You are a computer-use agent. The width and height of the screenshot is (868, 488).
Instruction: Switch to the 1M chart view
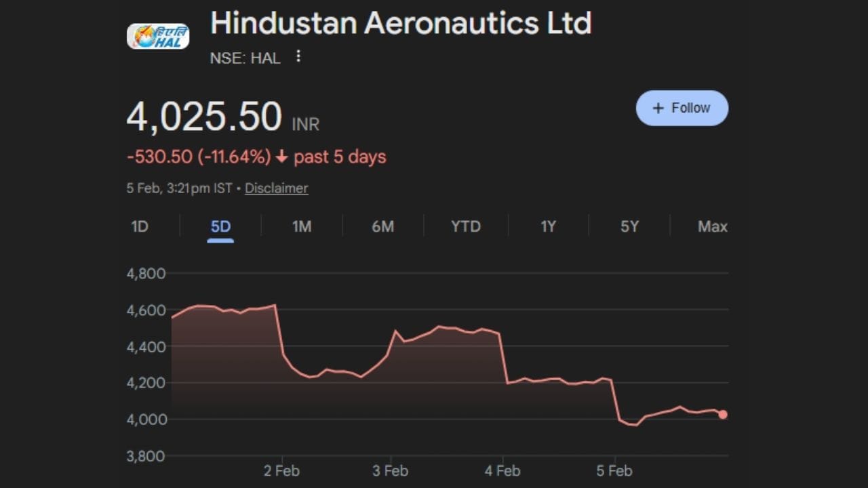(302, 226)
